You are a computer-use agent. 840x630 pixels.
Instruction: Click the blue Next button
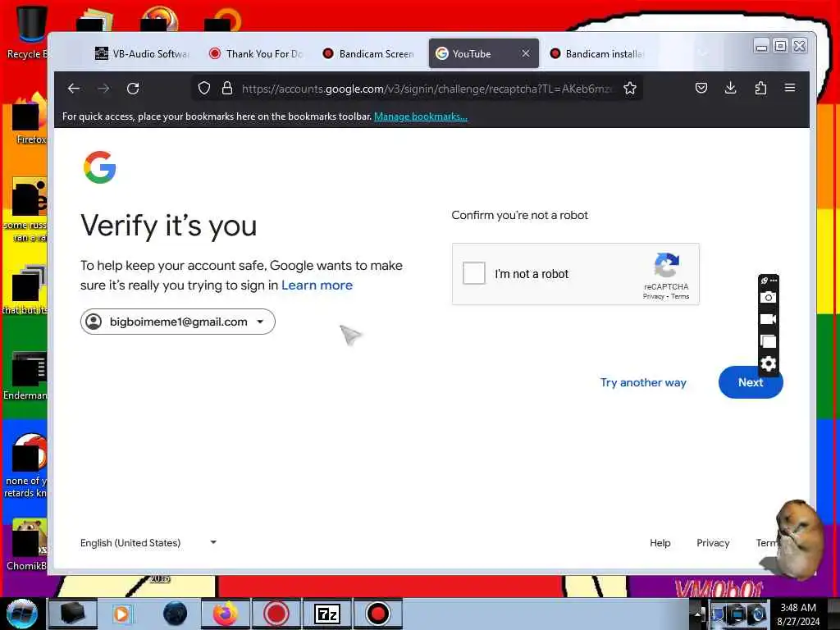(750, 382)
